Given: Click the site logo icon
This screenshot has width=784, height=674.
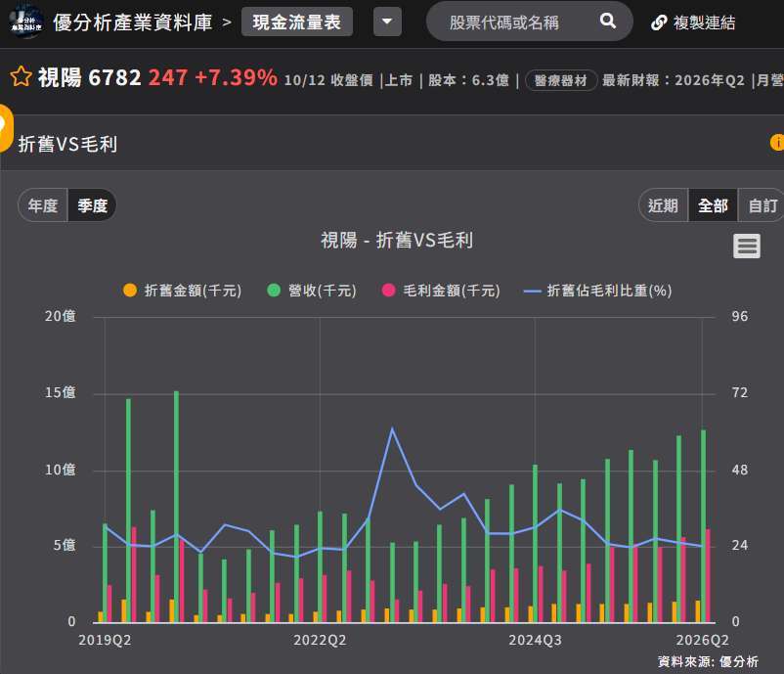Looking at the screenshot, I should (x=26, y=22).
